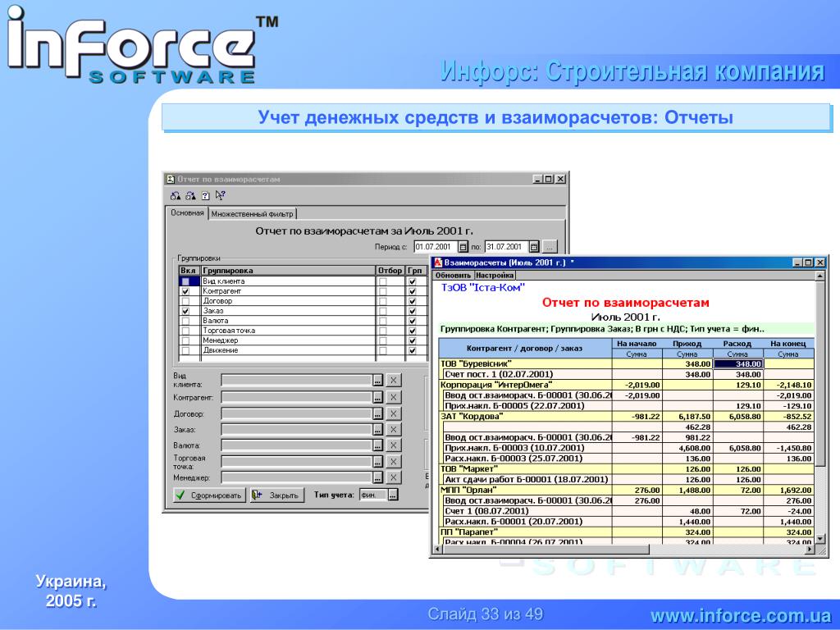
Task: Tick the Отбор checkbox for Контрагент
Action: 382,291
